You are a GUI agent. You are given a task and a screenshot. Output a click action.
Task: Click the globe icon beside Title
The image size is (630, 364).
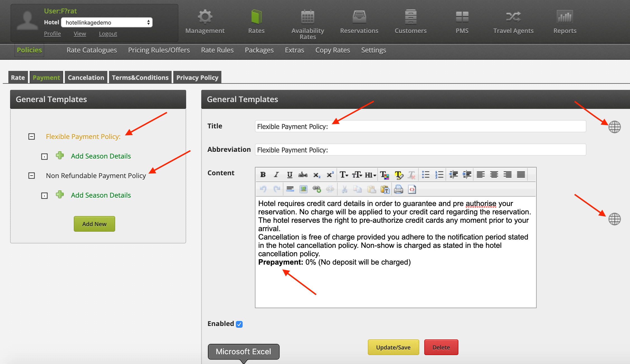click(614, 127)
